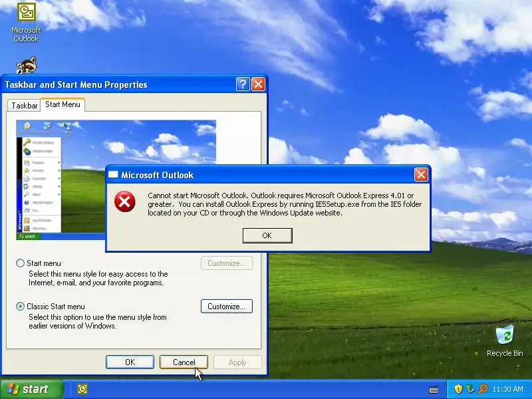Click the 11:30 AM taskbar clock
Image resolution: width=532 pixels, height=399 pixels.
507,389
